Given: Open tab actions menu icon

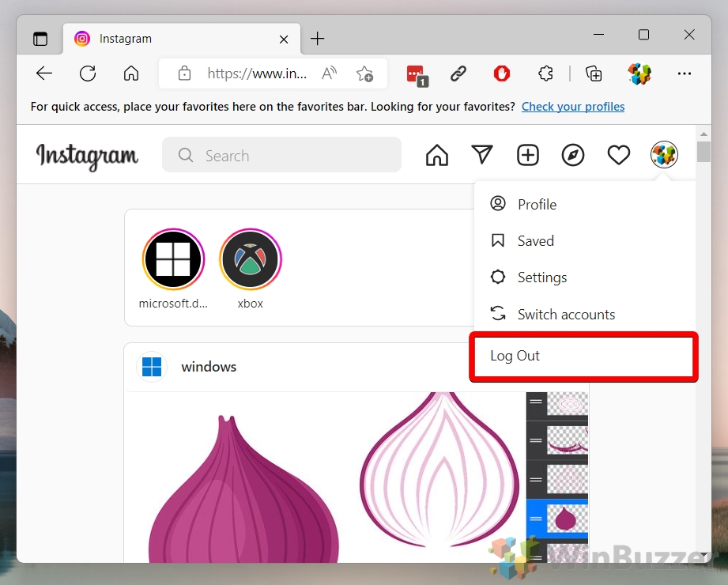Looking at the screenshot, I should pyautogui.click(x=40, y=39).
